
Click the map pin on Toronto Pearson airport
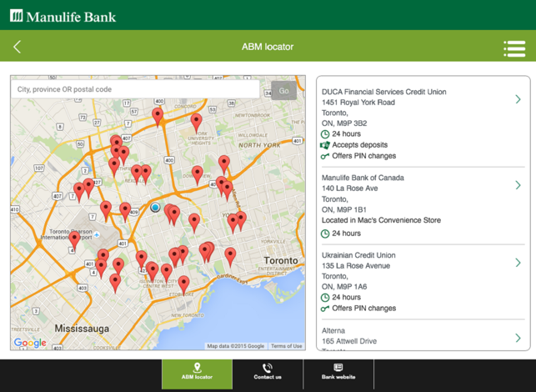[x=74, y=241]
